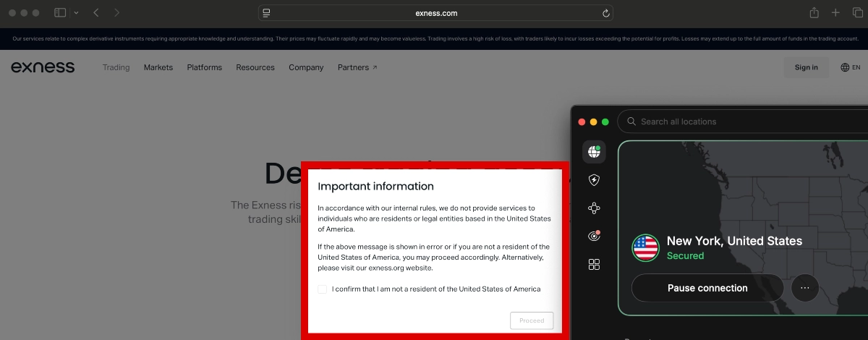Click the United States flag icon

(x=645, y=247)
